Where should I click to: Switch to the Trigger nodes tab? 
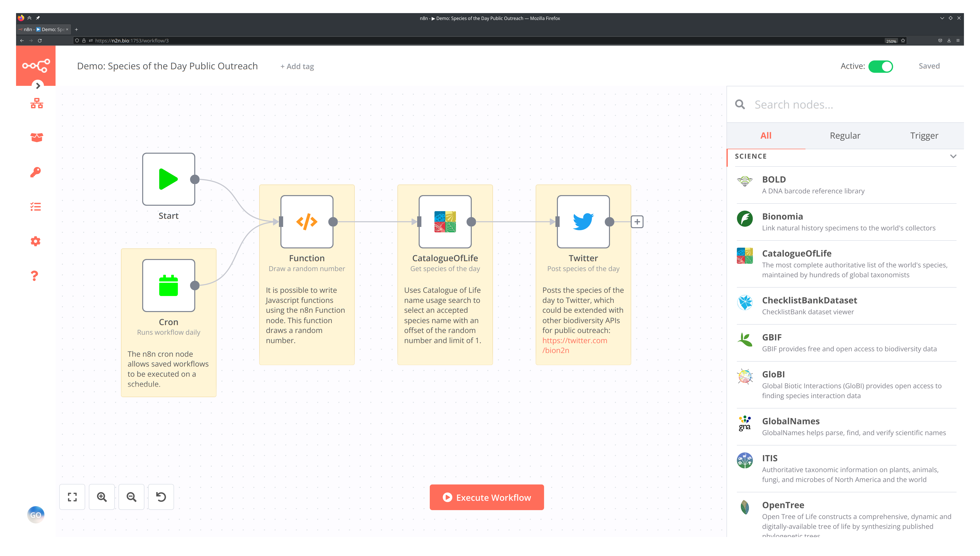click(x=924, y=136)
